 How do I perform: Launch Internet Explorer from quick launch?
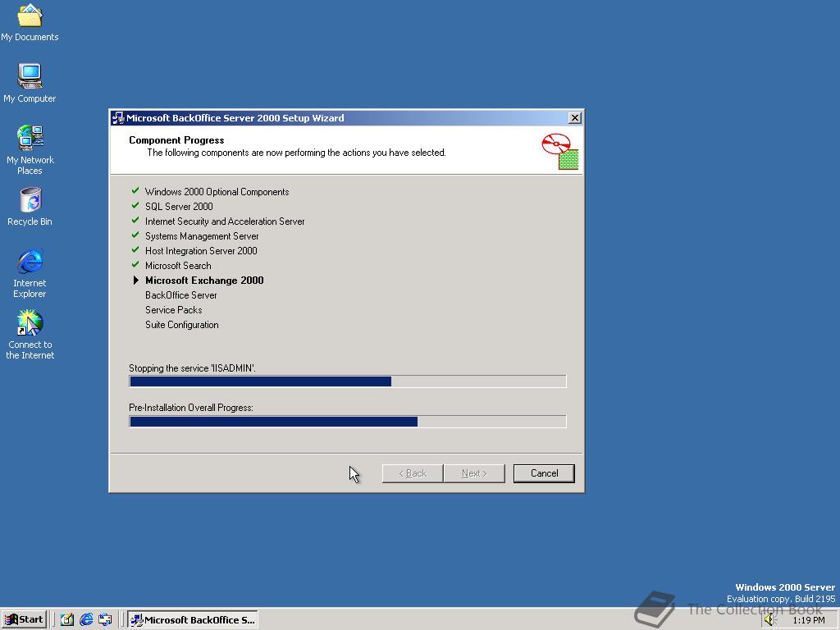[86, 620]
